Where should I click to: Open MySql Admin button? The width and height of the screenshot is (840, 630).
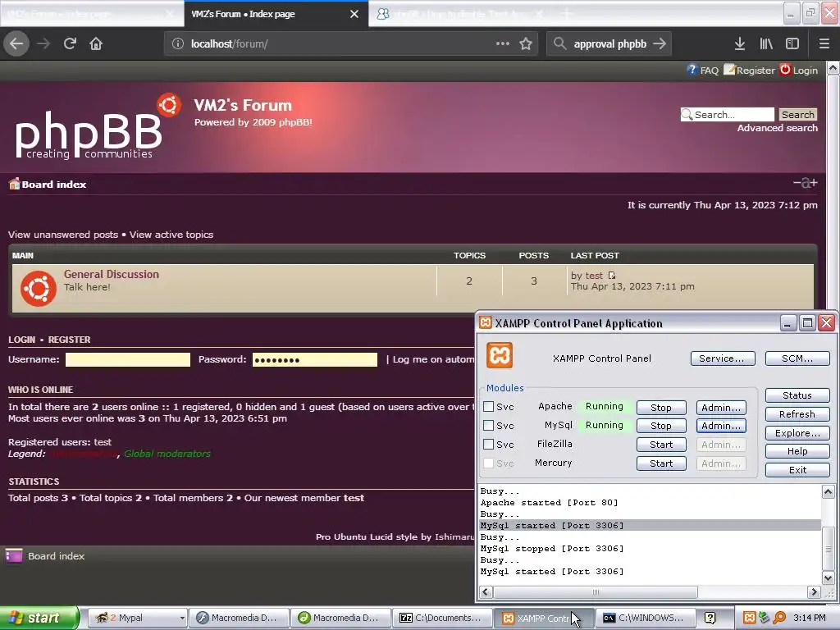click(721, 426)
